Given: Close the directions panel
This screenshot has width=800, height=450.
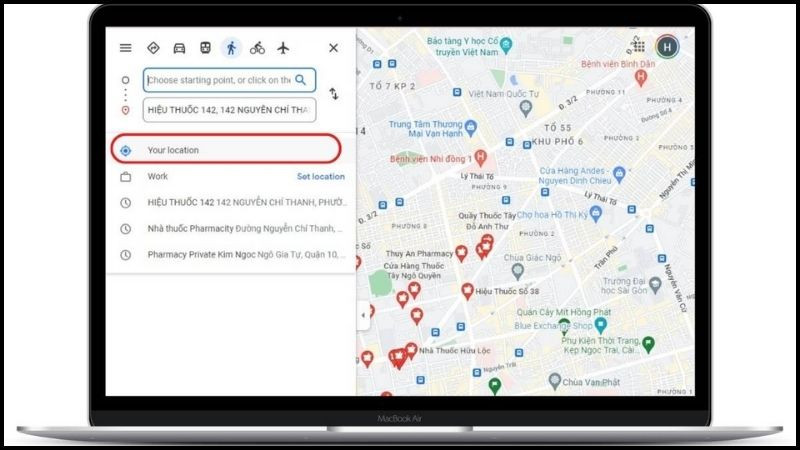Looking at the screenshot, I should click(x=333, y=47).
